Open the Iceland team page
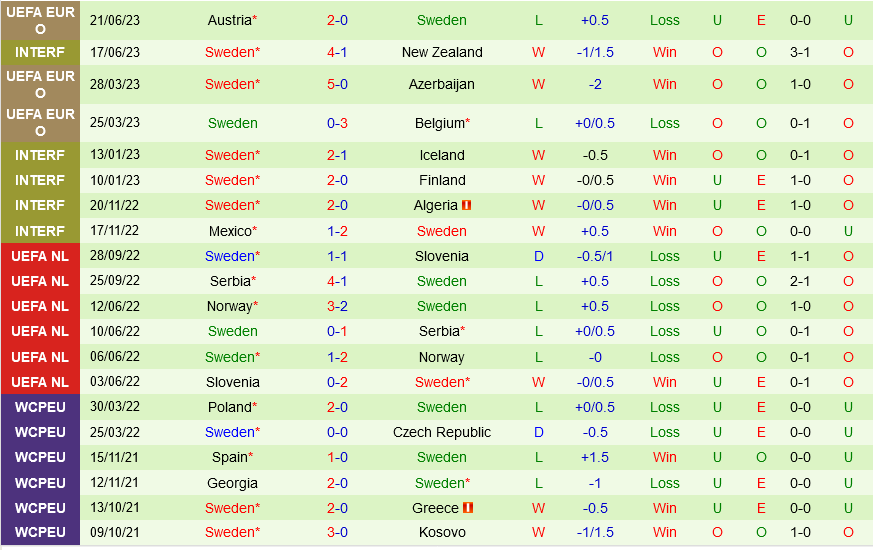873x550 pixels. 442,155
